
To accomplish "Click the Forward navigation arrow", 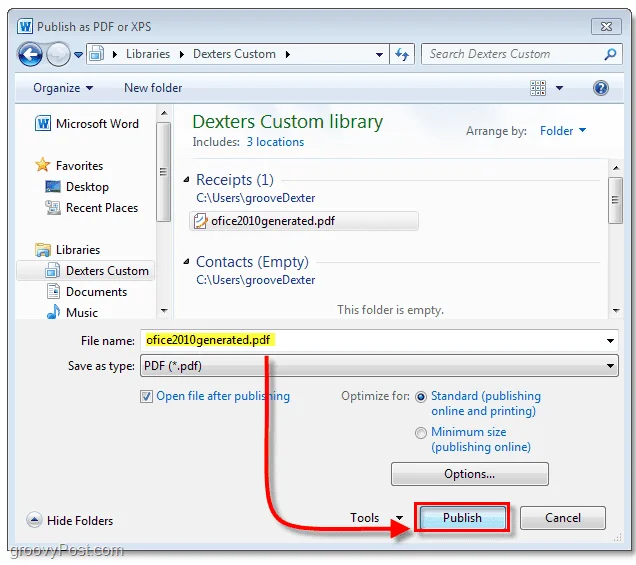I will [x=58, y=54].
